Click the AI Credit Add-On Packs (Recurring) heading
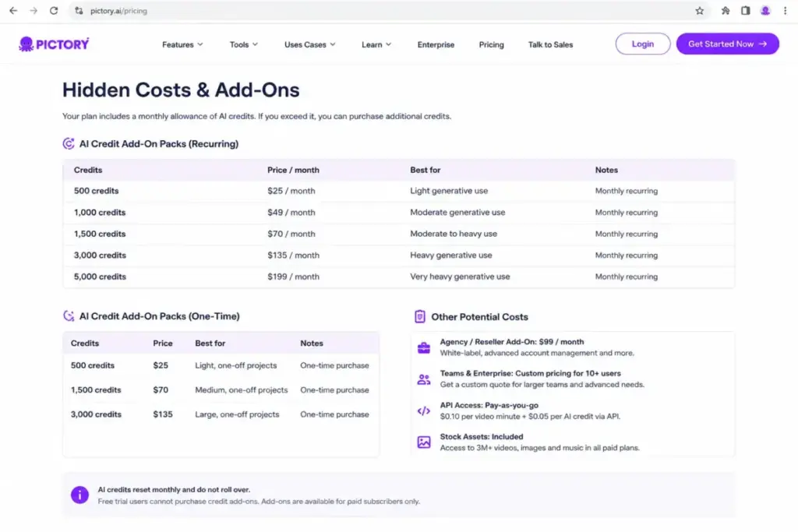798x532 pixels. pyautogui.click(x=158, y=144)
